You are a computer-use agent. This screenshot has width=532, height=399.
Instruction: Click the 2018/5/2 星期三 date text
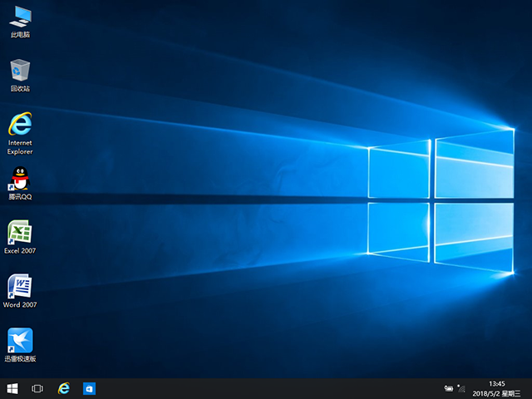click(496, 393)
